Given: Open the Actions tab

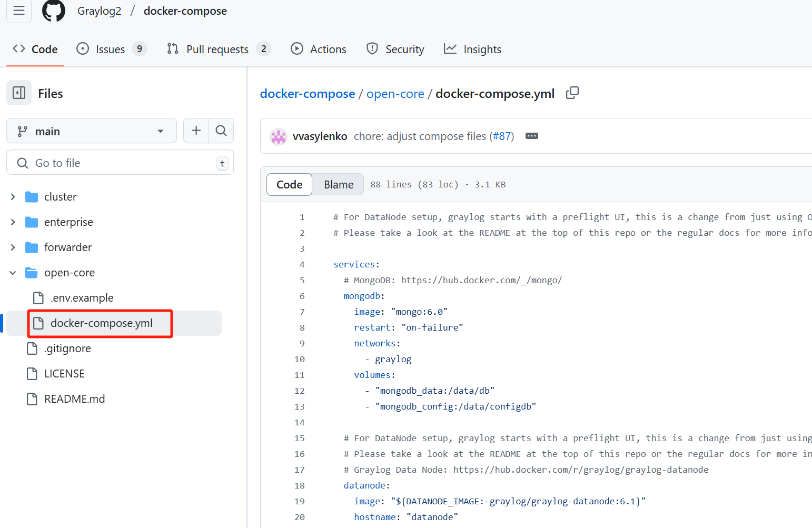Looking at the screenshot, I should click(x=319, y=49).
